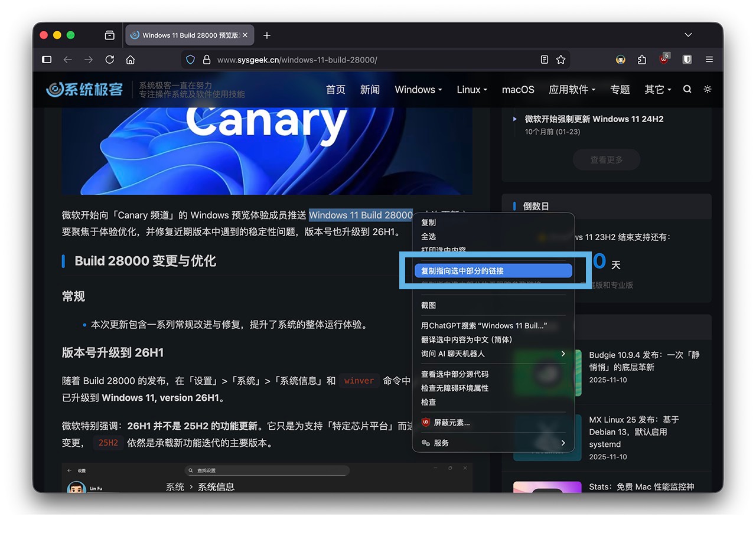The image size is (756, 536).
Task: Click the tracking protection shield in address bar
Action: pyautogui.click(x=190, y=60)
